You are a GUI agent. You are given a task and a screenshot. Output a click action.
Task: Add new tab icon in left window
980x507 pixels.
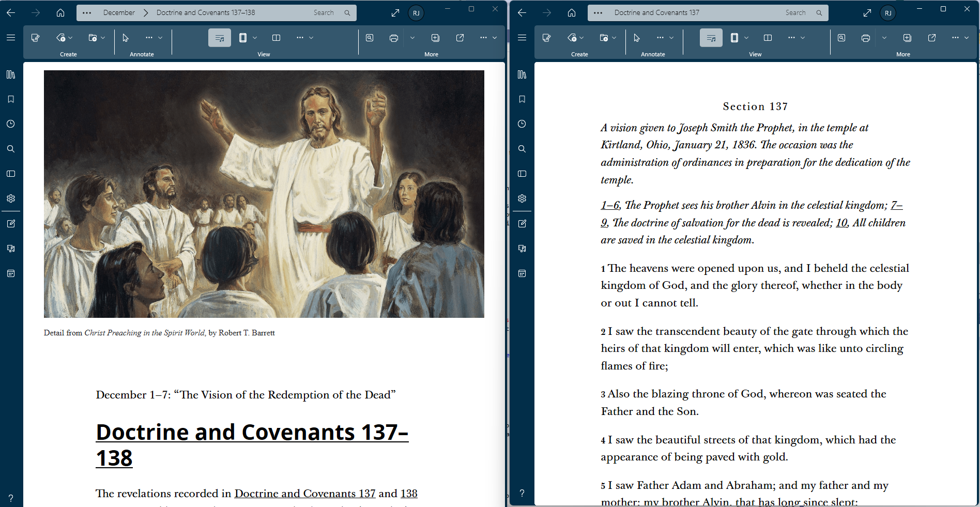[x=435, y=38]
